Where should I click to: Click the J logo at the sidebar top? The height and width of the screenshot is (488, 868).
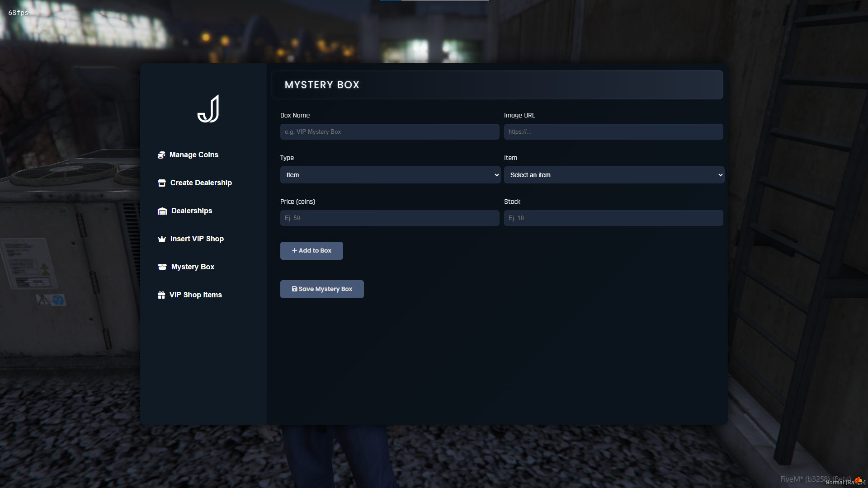[208, 108]
